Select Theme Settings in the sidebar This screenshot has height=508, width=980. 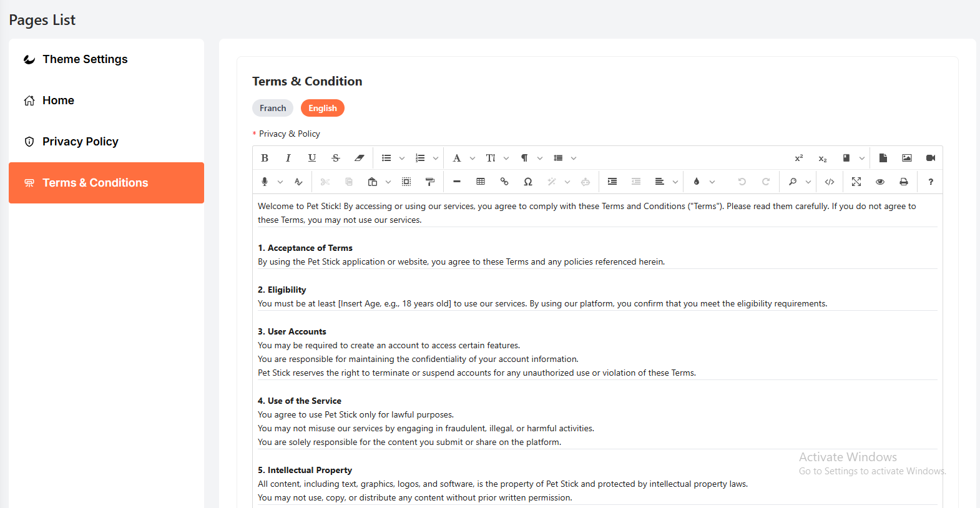pyautogui.click(x=85, y=59)
